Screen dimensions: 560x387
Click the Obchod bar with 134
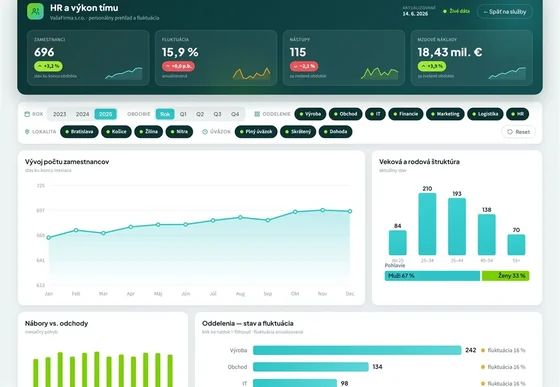(311, 367)
